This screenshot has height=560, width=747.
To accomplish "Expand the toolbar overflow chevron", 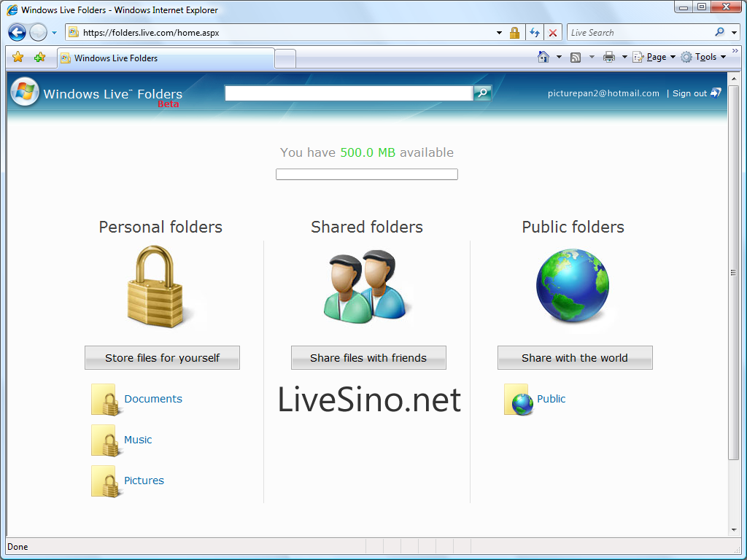I will point(735,51).
